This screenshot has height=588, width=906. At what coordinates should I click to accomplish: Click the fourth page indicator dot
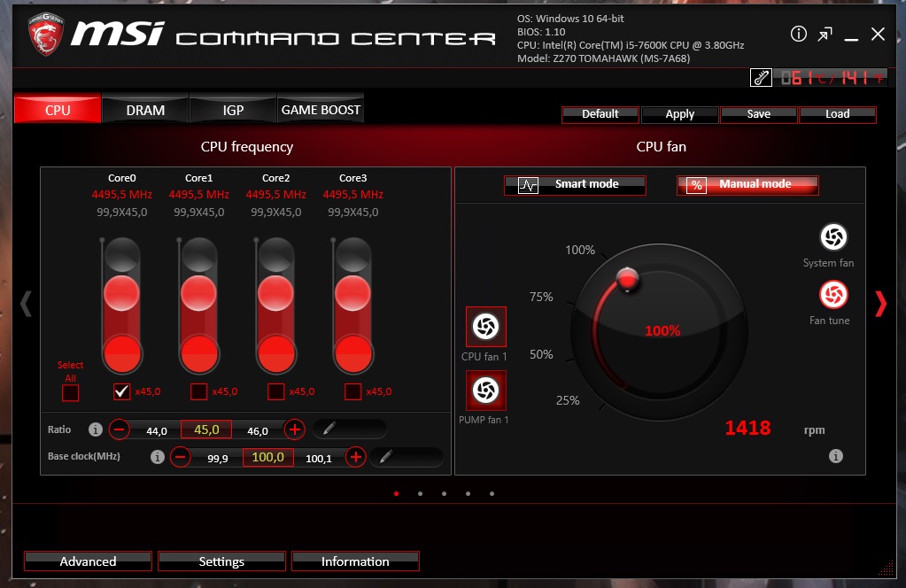coord(468,494)
